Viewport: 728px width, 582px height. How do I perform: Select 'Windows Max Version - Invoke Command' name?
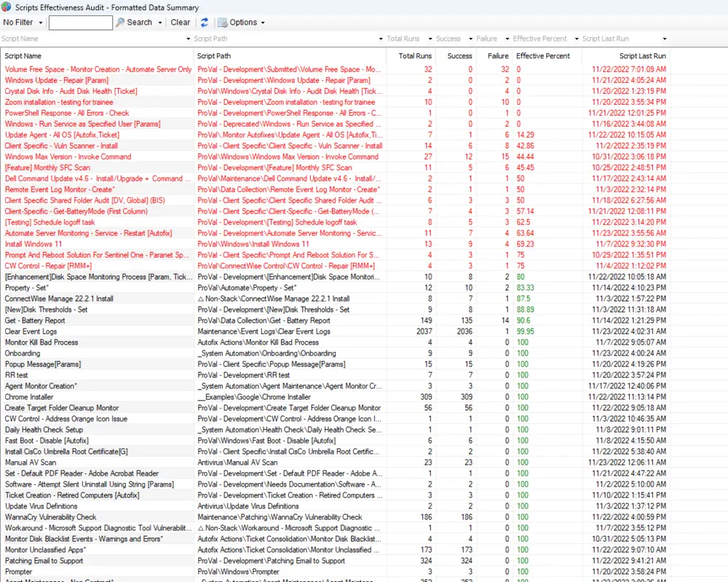point(68,157)
